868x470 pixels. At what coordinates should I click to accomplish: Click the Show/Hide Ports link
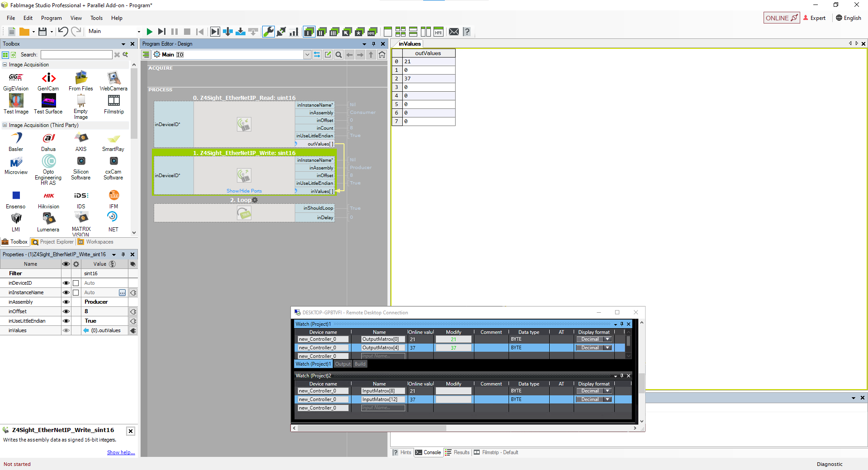pos(244,191)
